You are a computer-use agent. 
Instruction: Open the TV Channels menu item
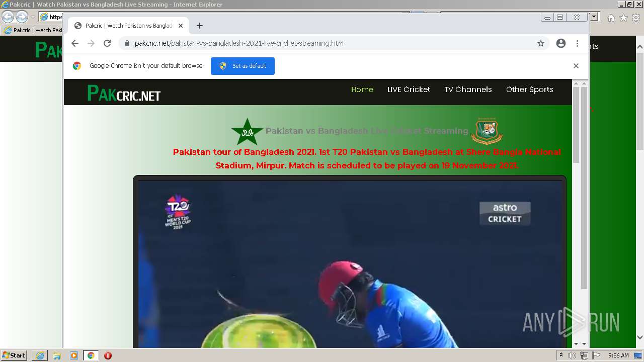[468, 89]
